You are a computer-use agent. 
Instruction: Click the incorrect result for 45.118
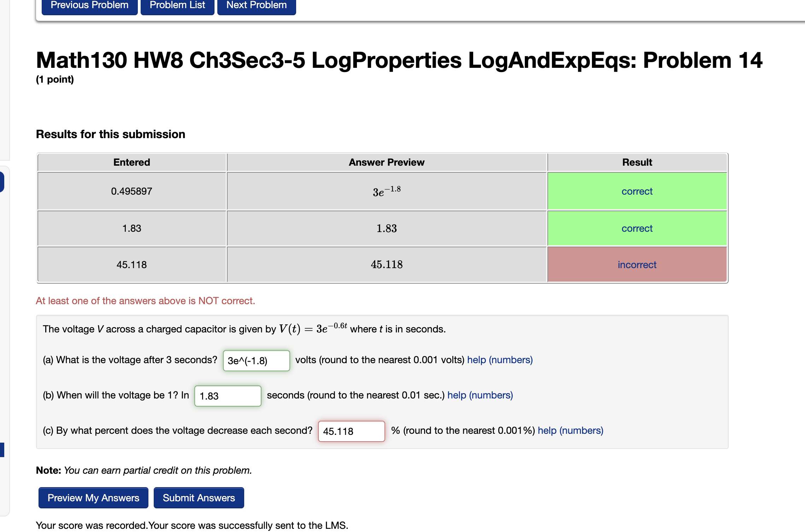click(x=636, y=265)
